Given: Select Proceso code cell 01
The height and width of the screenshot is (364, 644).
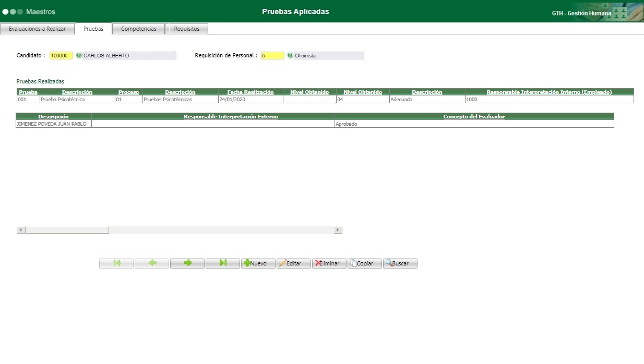Looking at the screenshot, I should tap(128, 99).
